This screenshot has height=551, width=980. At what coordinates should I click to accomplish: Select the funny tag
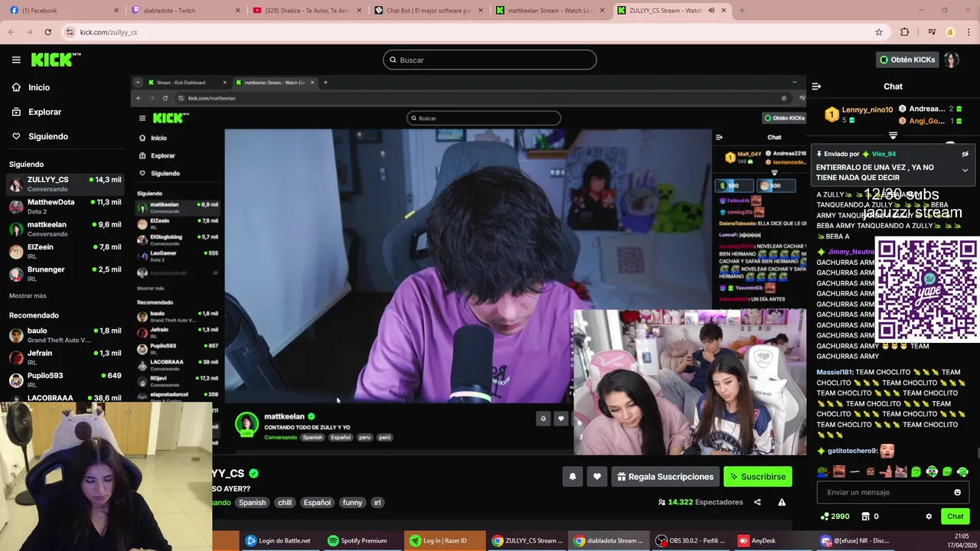point(352,503)
